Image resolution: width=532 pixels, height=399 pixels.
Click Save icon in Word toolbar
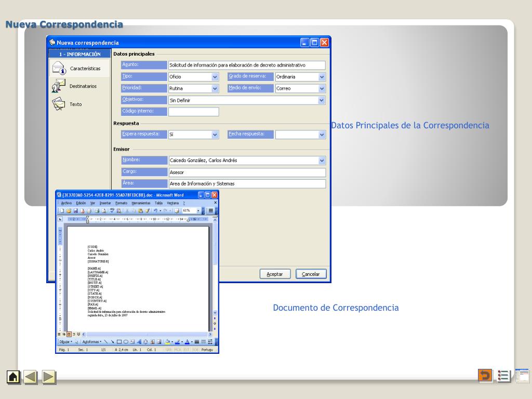click(76, 211)
